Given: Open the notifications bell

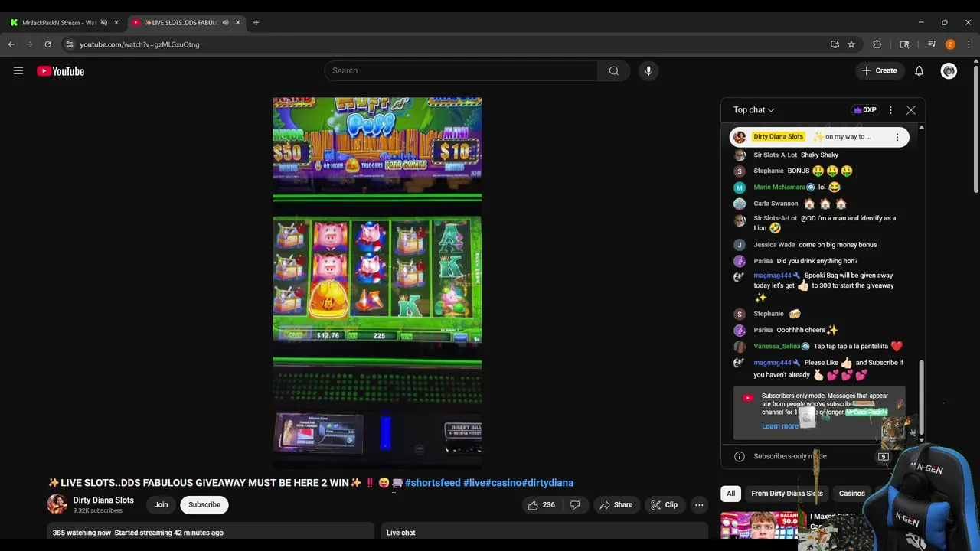Looking at the screenshot, I should [x=919, y=70].
